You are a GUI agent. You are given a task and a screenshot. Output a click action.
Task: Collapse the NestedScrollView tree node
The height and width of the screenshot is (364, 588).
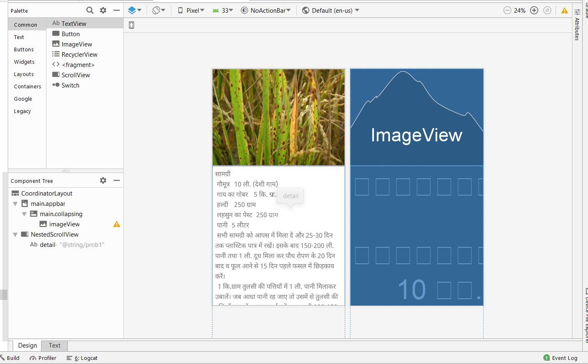tap(15, 235)
